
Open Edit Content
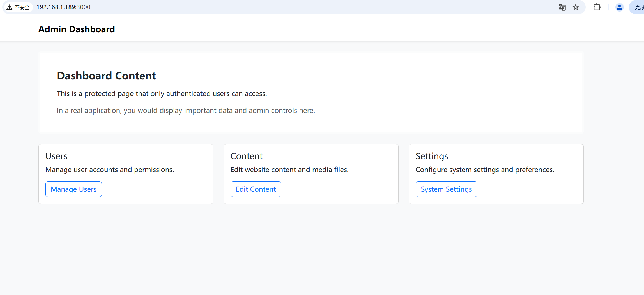tap(256, 189)
